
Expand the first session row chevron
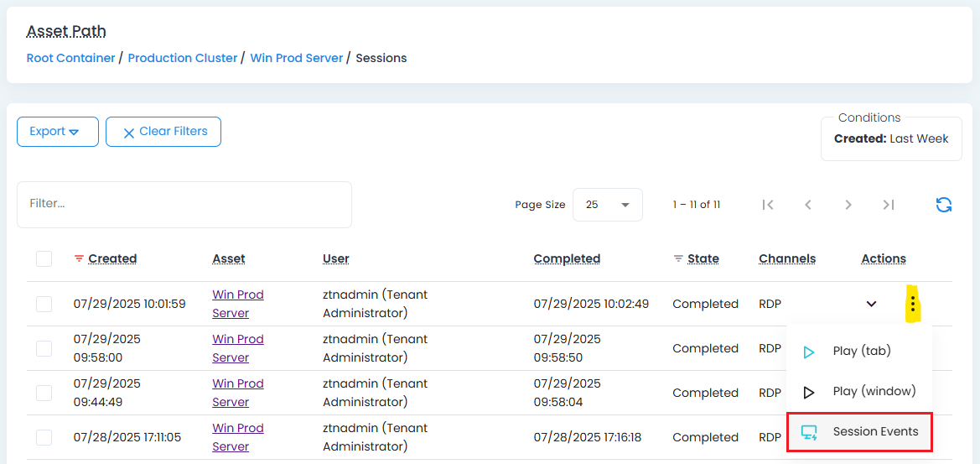(871, 304)
